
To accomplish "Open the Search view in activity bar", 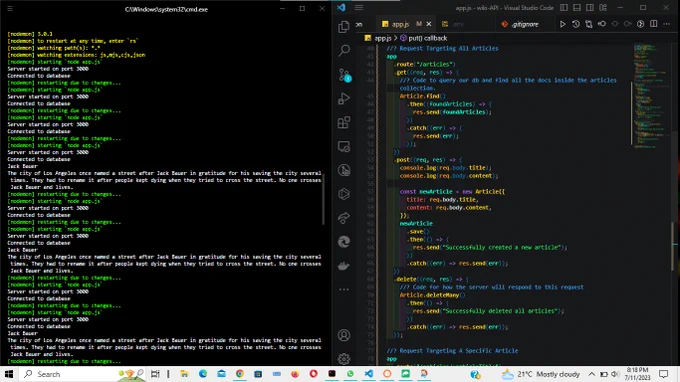I will point(344,51).
